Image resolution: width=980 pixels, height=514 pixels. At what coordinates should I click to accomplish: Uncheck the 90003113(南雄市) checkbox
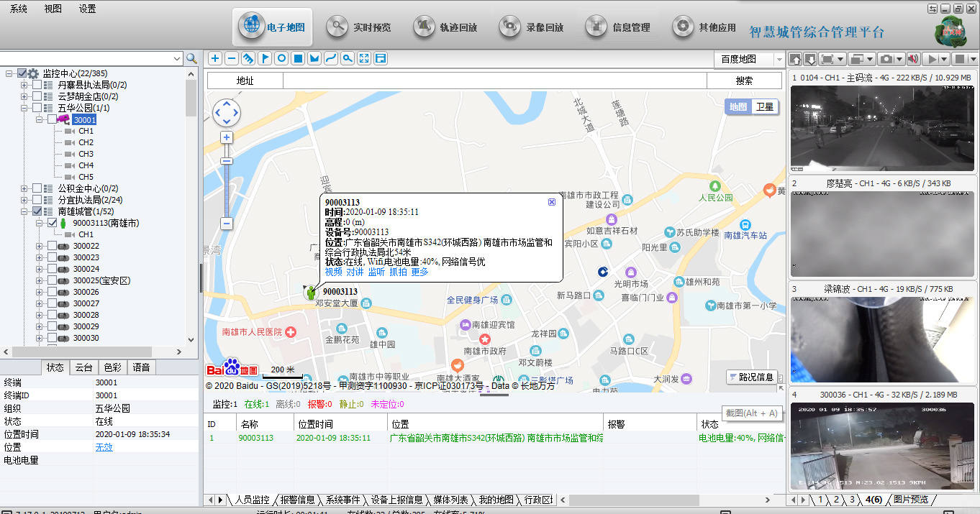(x=52, y=223)
